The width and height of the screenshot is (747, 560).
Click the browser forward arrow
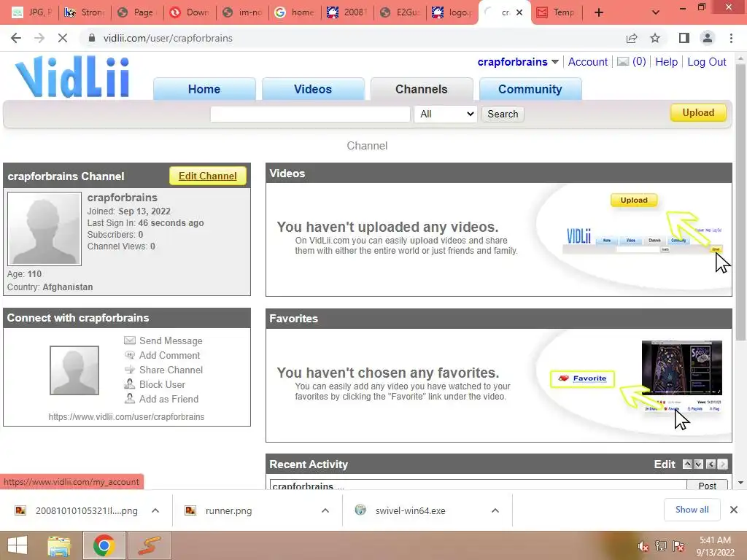pyautogui.click(x=39, y=38)
